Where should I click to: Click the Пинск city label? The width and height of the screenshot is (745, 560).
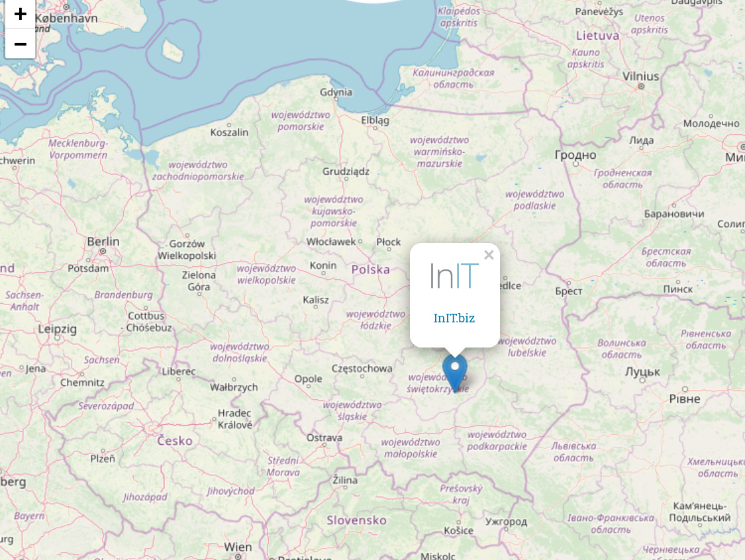(678, 289)
